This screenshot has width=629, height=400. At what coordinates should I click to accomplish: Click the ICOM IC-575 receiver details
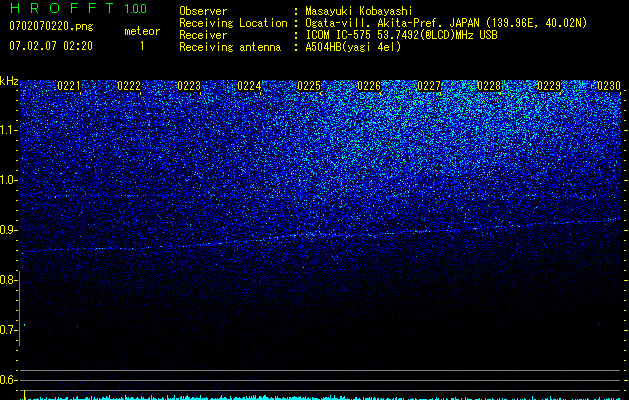coord(401,35)
